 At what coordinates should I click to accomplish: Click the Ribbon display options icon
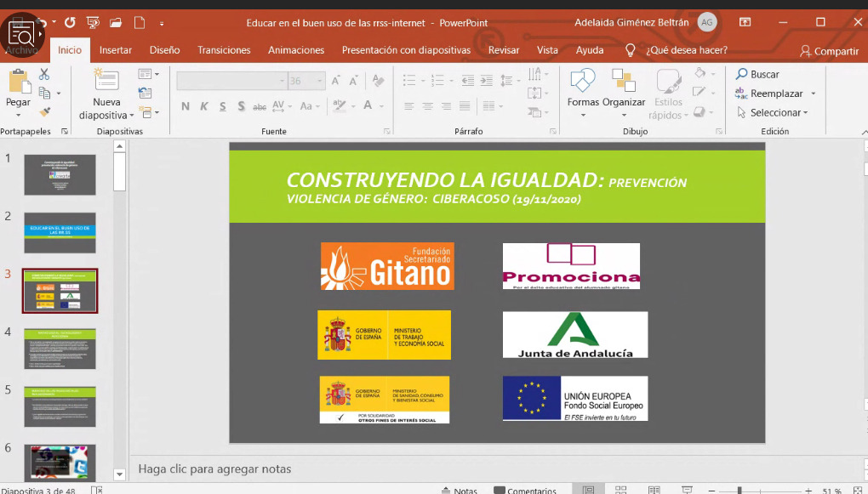[x=745, y=22]
